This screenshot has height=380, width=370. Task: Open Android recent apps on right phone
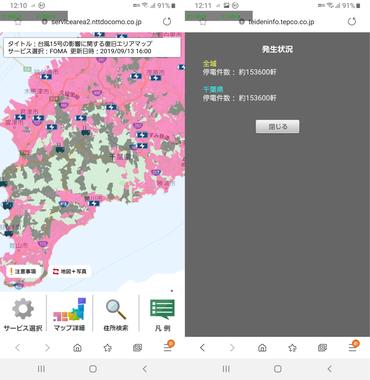[x=226, y=369]
